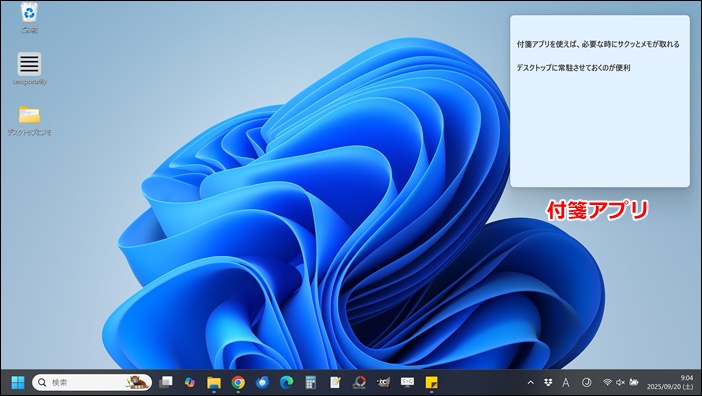Select the デスクトップにメモ folder icon
The height and width of the screenshot is (396, 702).
coord(29,121)
